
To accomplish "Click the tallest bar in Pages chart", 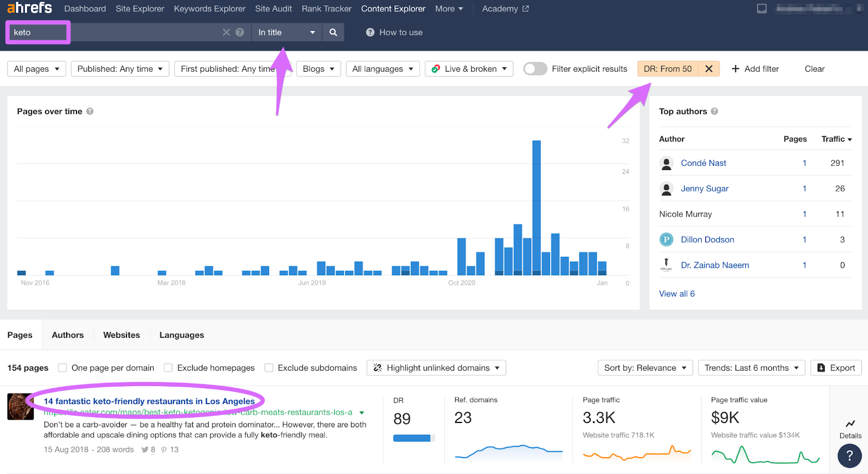I will [537, 207].
